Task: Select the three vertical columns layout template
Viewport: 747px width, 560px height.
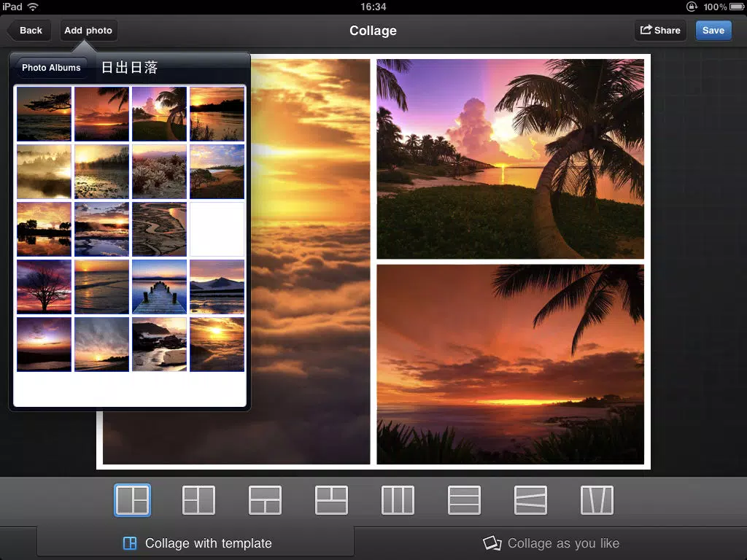Action: pyautogui.click(x=398, y=500)
